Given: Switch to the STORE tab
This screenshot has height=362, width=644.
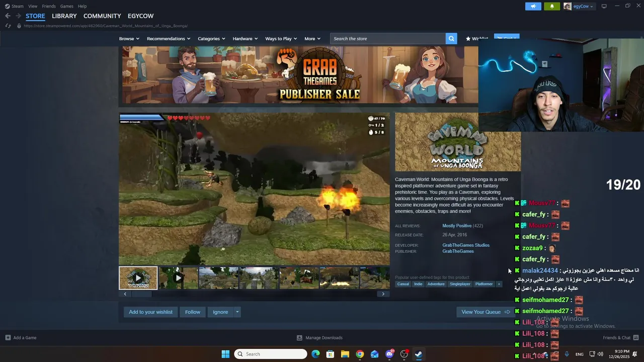Looking at the screenshot, I should click(x=35, y=16).
